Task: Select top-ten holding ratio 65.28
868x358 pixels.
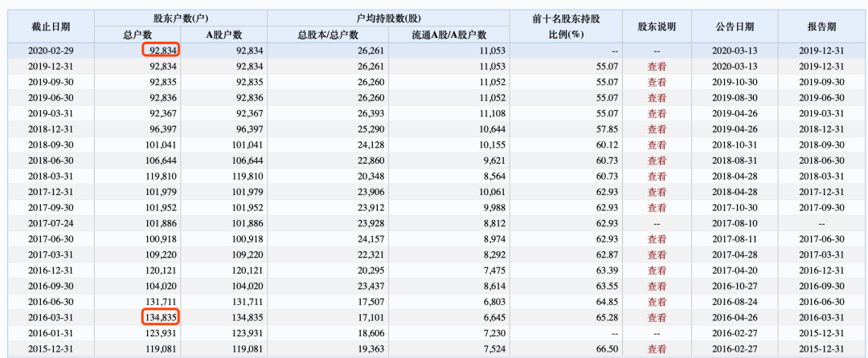Action: pyautogui.click(x=608, y=318)
